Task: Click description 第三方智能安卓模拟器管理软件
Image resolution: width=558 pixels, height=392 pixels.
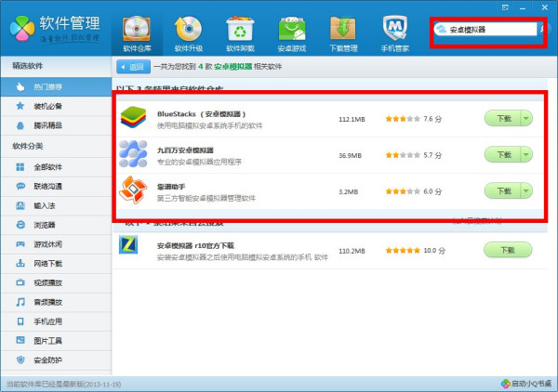Action: point(206,198)
